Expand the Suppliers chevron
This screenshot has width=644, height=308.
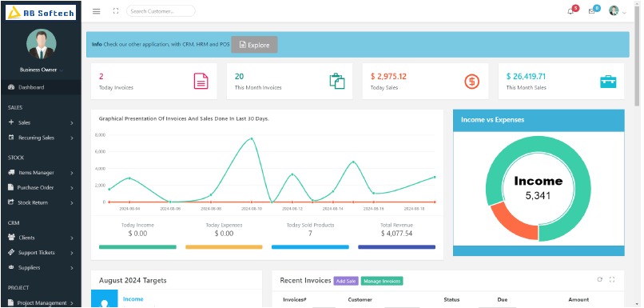point(72,268)
